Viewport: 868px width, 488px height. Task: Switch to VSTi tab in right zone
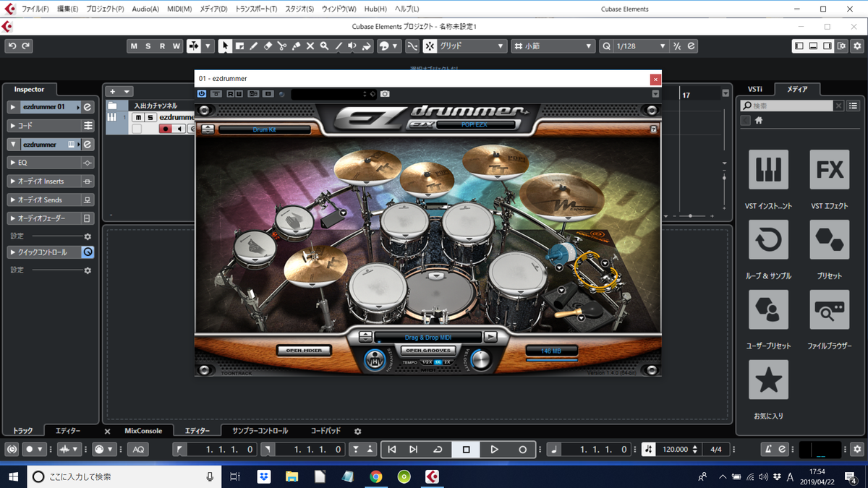(754, 89)
